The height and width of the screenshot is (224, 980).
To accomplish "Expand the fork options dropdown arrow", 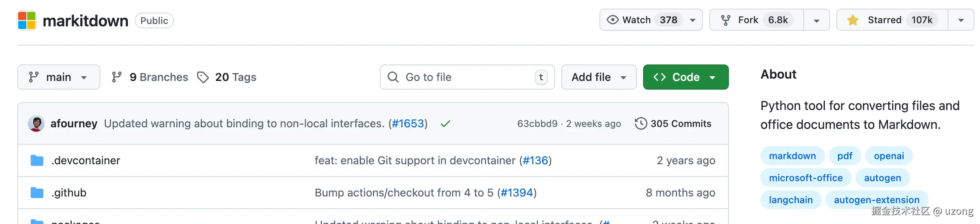I will (817, 20).
